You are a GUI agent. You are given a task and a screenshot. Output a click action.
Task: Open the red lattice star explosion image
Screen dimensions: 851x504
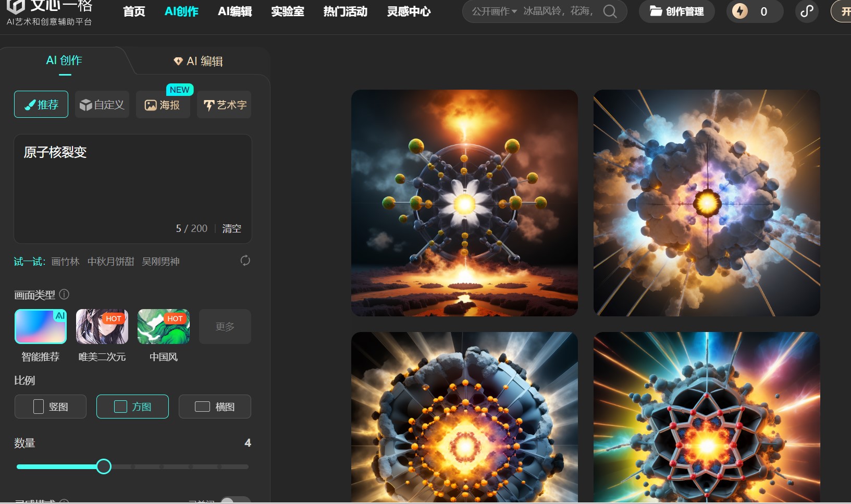coord(707,417)
